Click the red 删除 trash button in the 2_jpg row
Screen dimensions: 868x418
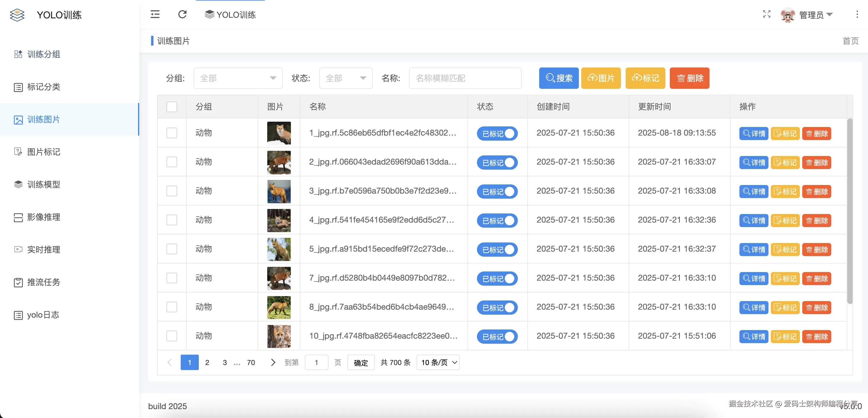816,162
